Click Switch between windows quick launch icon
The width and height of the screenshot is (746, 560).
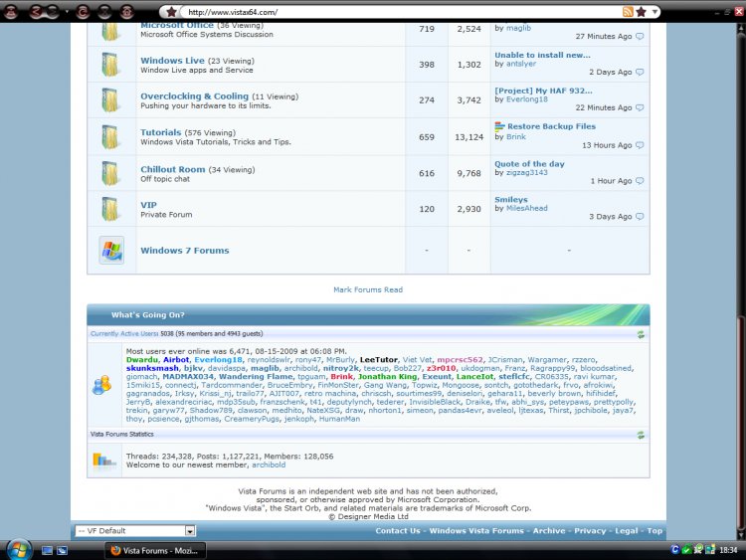pos(62,550)
